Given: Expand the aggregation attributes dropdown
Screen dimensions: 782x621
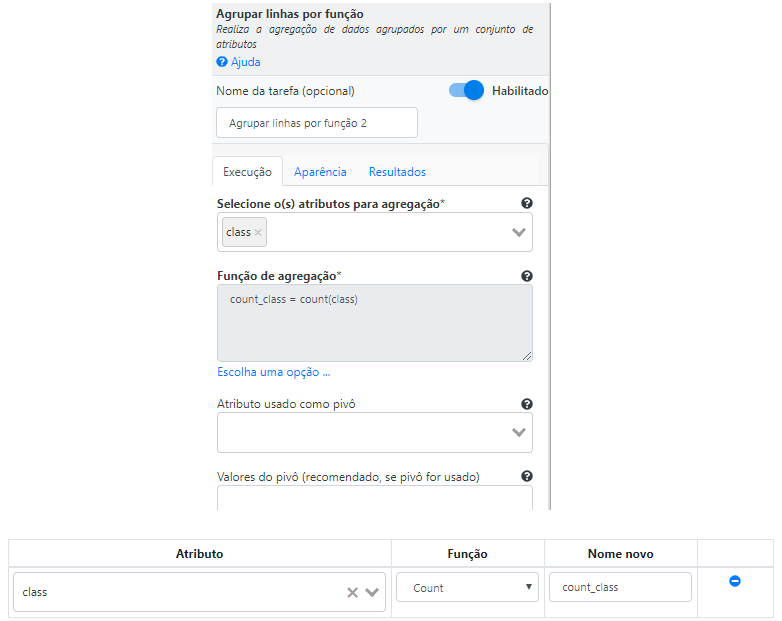Looking at the screenshot, I should tap(519, 232).
